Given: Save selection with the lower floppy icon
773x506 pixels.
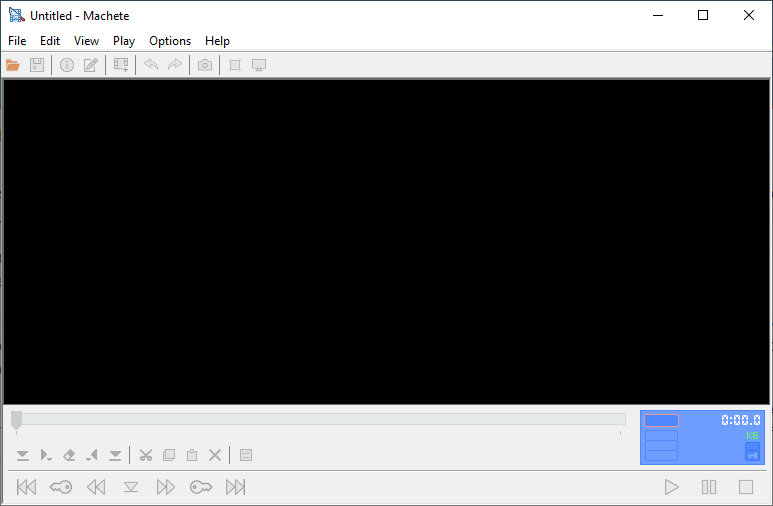Looking at the screenshot, I should 246,455.
